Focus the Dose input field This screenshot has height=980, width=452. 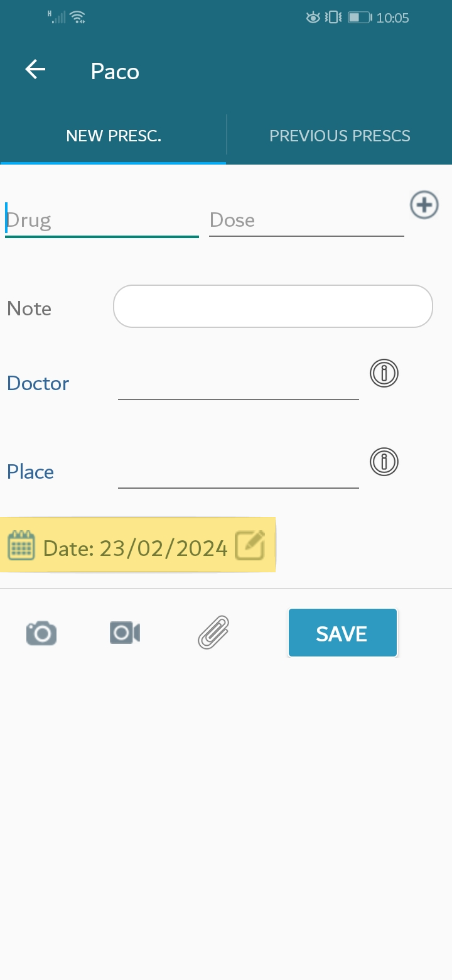point(306,220)
